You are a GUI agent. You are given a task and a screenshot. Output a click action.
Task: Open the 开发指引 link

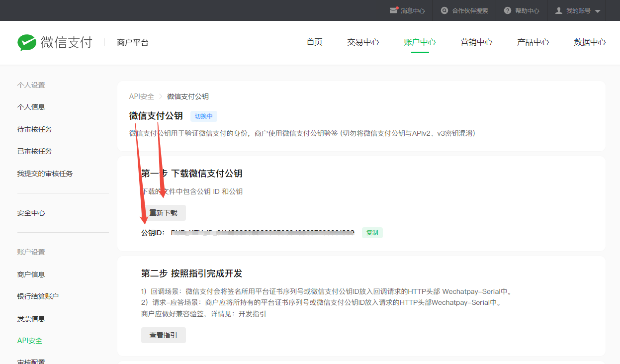tap(253, 314)
